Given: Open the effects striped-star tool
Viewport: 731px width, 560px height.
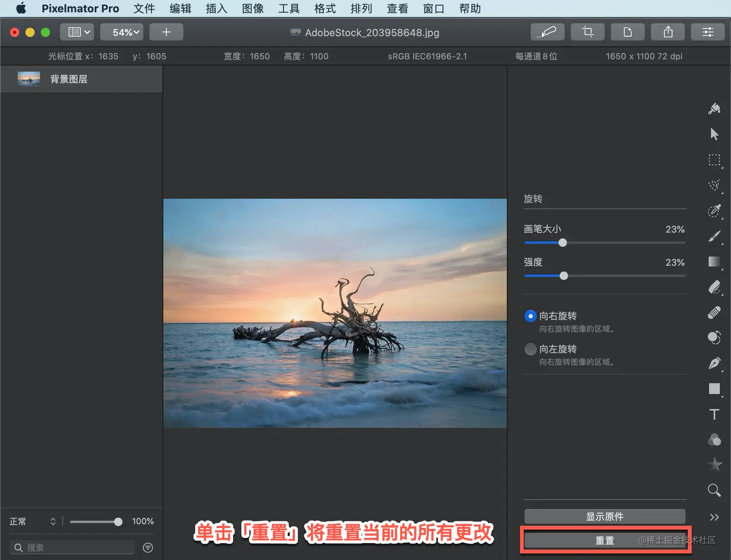Looking at the screenshot, I should pos(714,465).
